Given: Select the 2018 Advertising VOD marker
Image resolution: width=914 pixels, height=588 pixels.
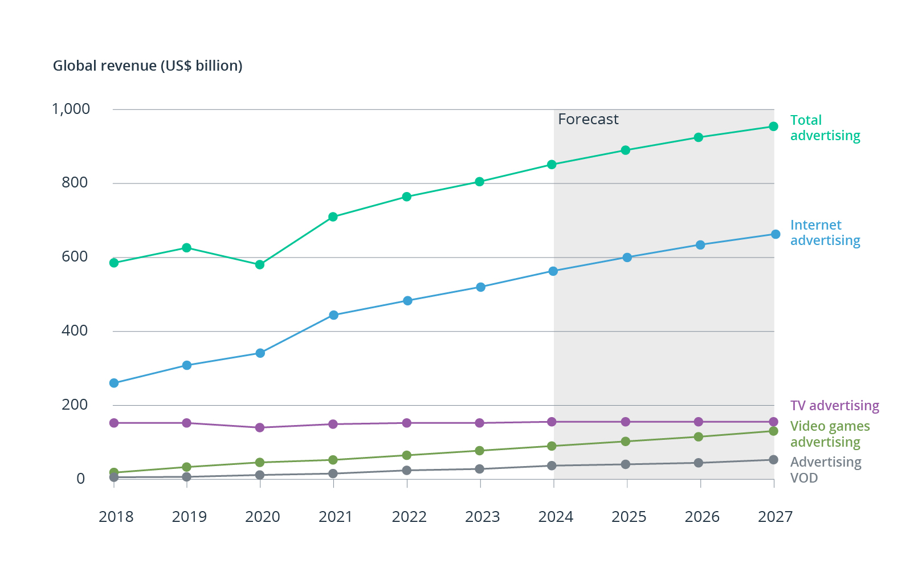Looking at the screenshot, I should 115,478.
